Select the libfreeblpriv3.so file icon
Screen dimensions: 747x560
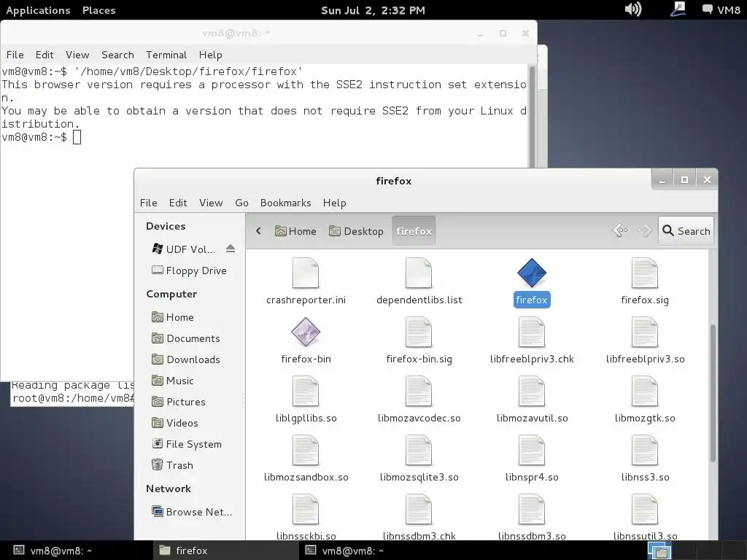click(x=645, y=332)
